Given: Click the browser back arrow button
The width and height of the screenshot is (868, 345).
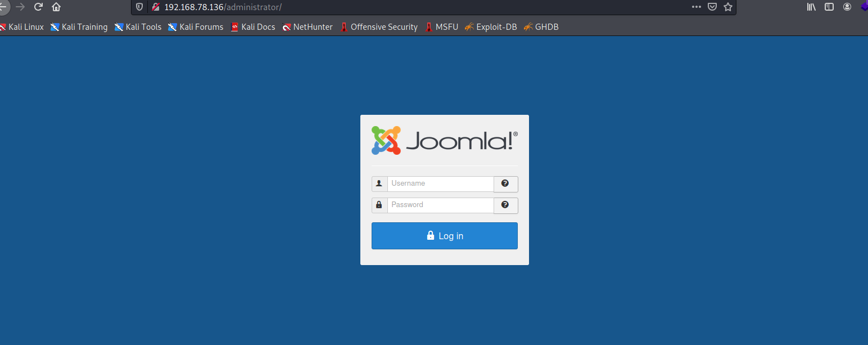Looking at the screenshot, I should pos(3,7).
